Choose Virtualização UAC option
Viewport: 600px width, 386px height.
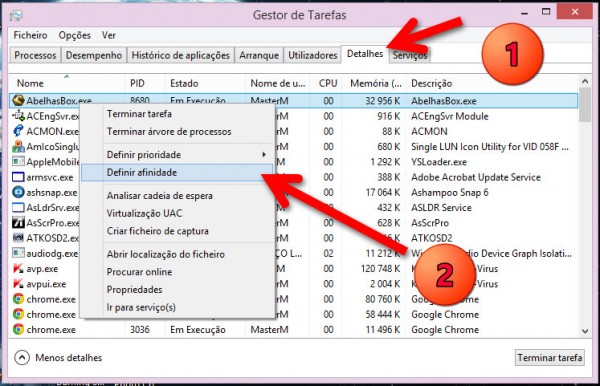tap(177, 213)
